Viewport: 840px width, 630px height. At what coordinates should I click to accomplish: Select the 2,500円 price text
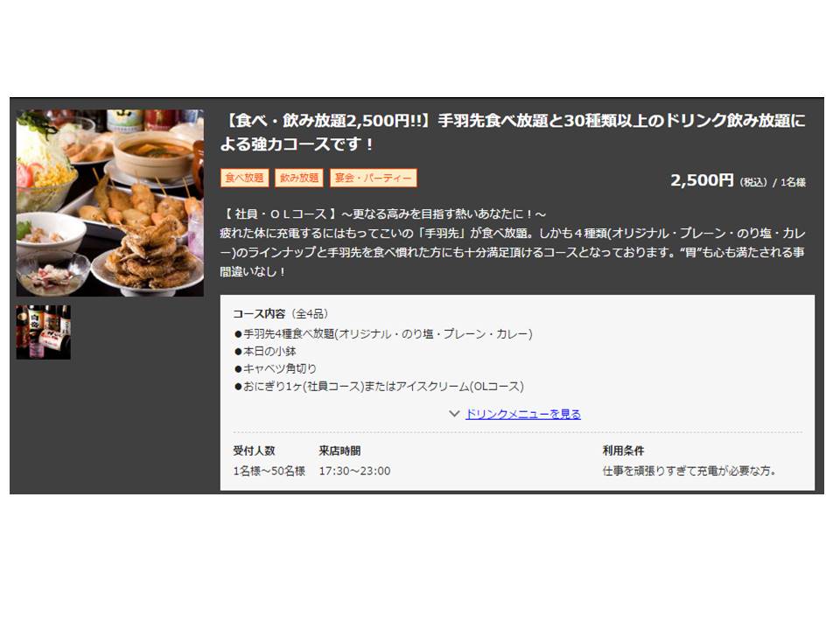[702, 180]
